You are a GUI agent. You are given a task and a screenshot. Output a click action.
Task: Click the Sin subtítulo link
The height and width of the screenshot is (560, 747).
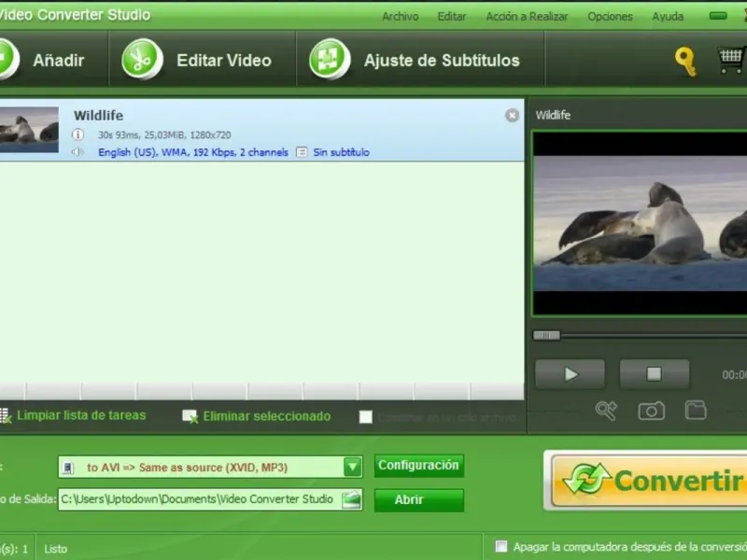click(341, 152)
